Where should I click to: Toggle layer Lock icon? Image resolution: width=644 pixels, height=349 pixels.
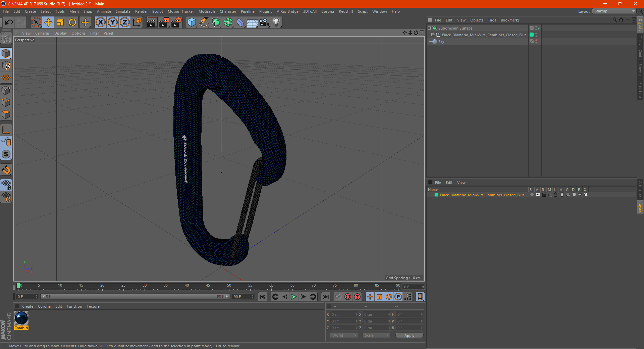555,195
